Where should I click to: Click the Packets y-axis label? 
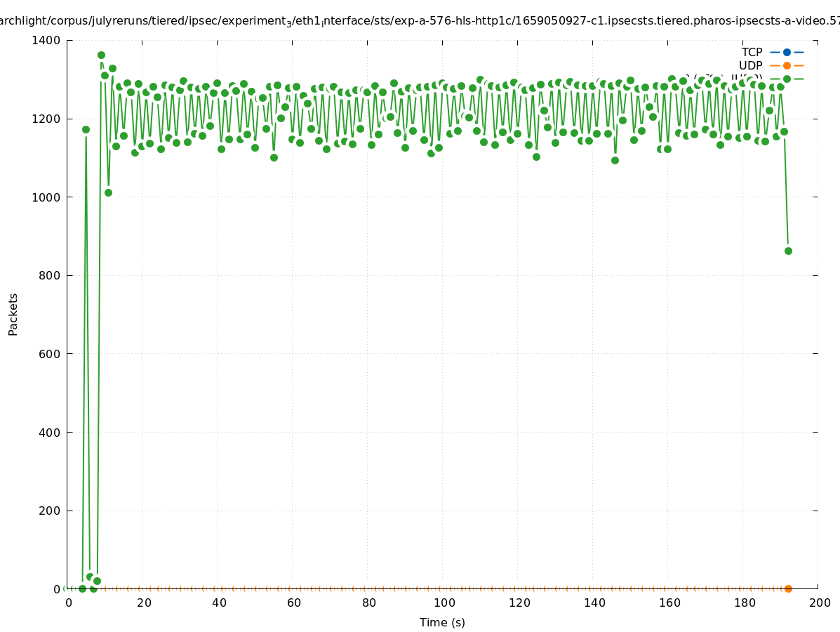(x=13, y=314)
